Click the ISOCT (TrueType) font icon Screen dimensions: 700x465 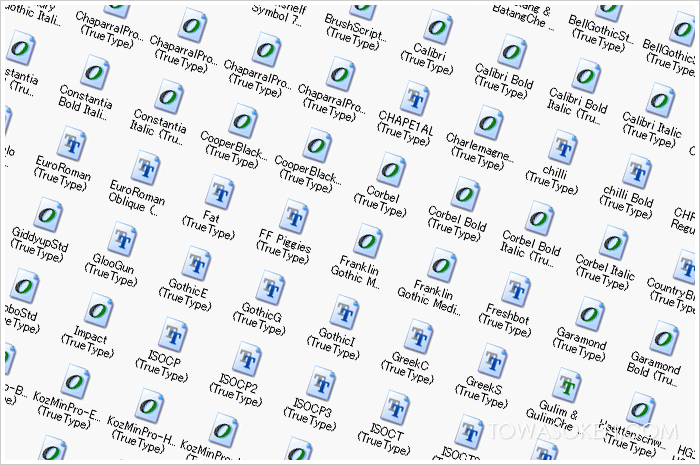point(395,407)
